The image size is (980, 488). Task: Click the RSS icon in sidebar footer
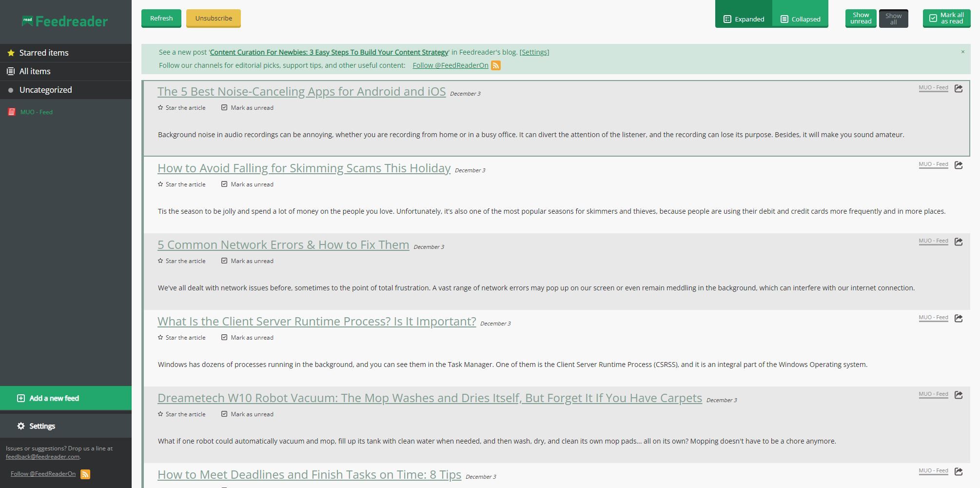[x=85, y=474]
